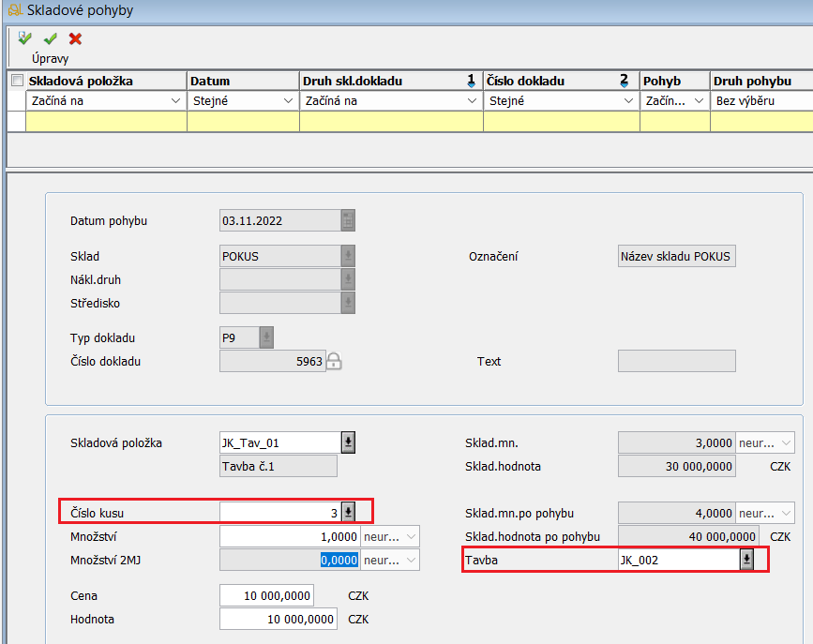
Task: Open the Množství unit dropdown
Action: [x=410, y=536]
